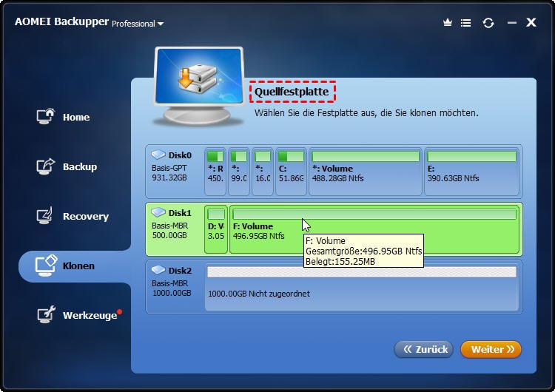Click the AOMEI Backupper title text

(62, 22)
